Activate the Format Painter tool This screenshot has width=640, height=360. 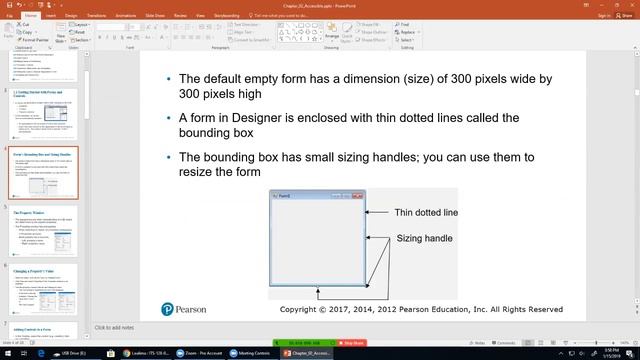click(x=33, y=40)
